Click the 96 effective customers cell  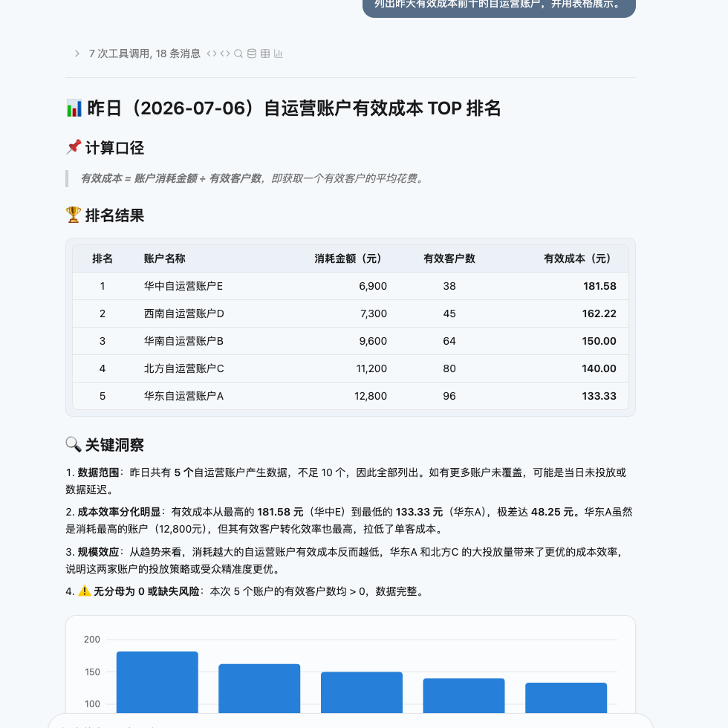[449, 395]
